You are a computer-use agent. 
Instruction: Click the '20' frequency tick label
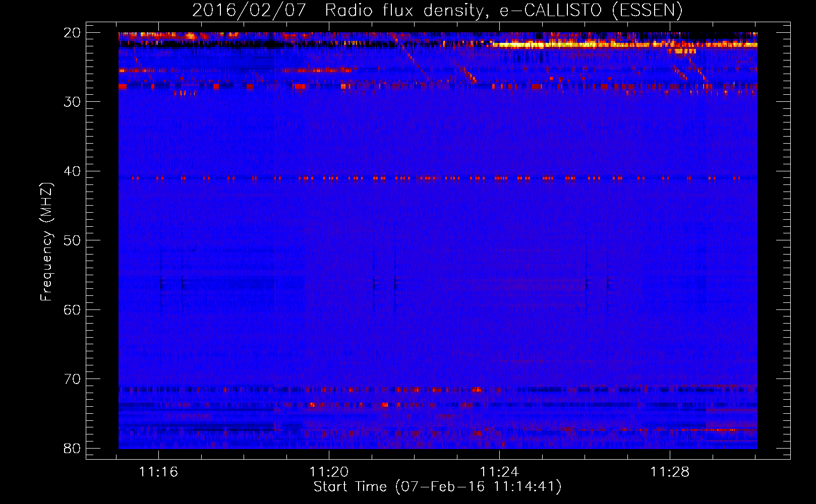pyautogui.click(x=73, y=33)
